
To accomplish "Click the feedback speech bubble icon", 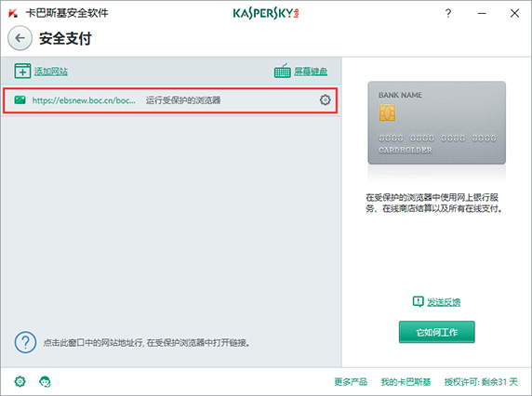I will click(418, 301).
